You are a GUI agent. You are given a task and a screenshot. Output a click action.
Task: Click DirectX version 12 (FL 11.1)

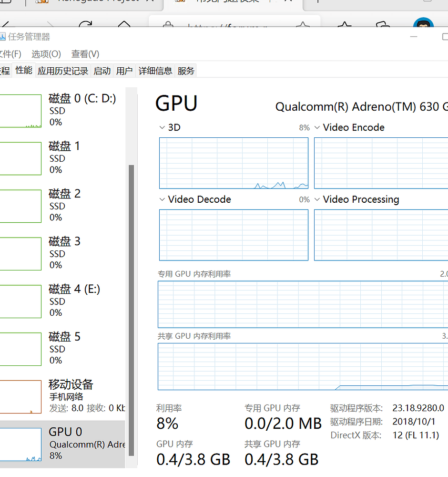click(x=416, y=436)
